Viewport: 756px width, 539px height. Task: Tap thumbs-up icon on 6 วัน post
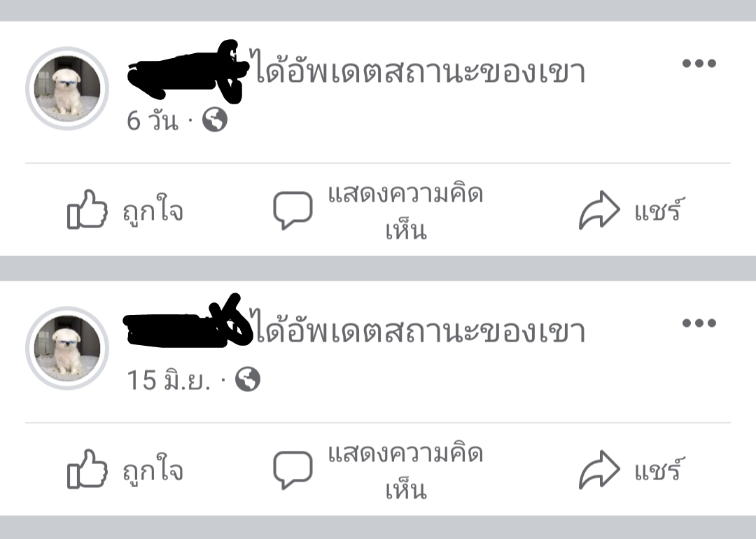click(87, 209)
